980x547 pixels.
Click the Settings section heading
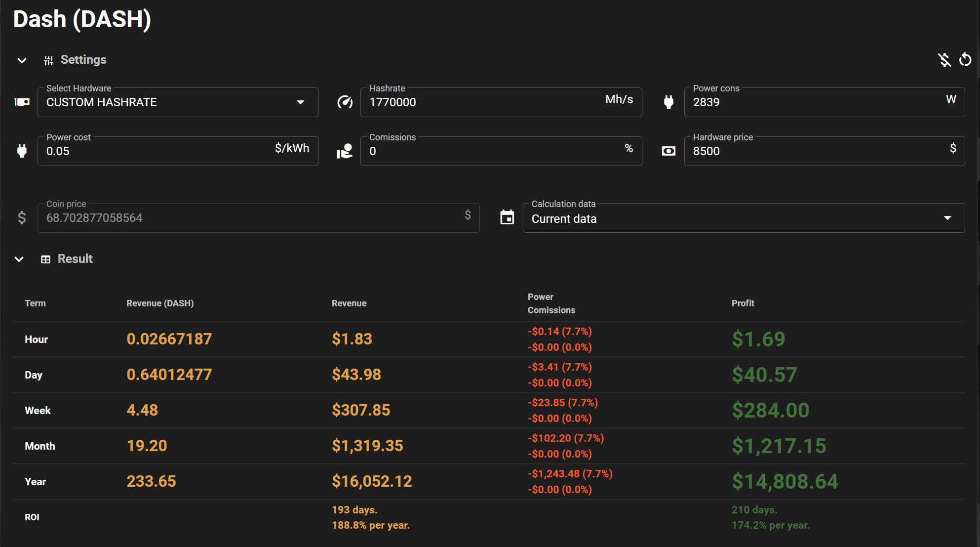pos(83,60)
